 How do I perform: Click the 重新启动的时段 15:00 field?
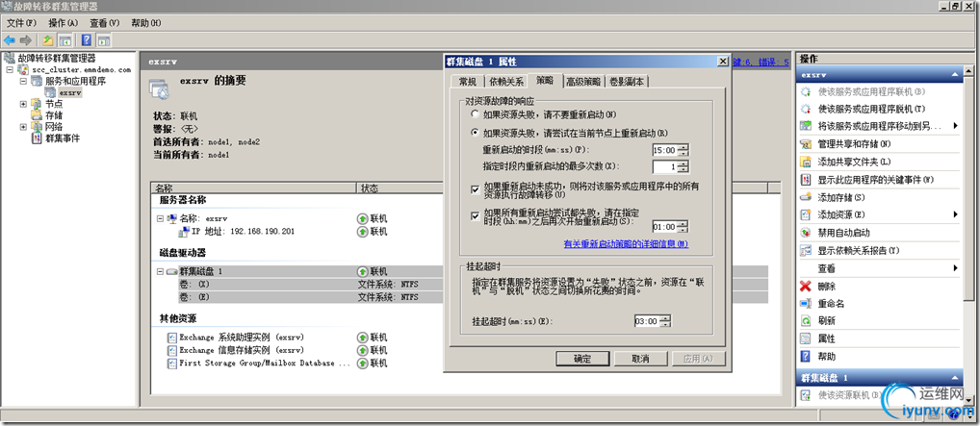pos(665,150)
